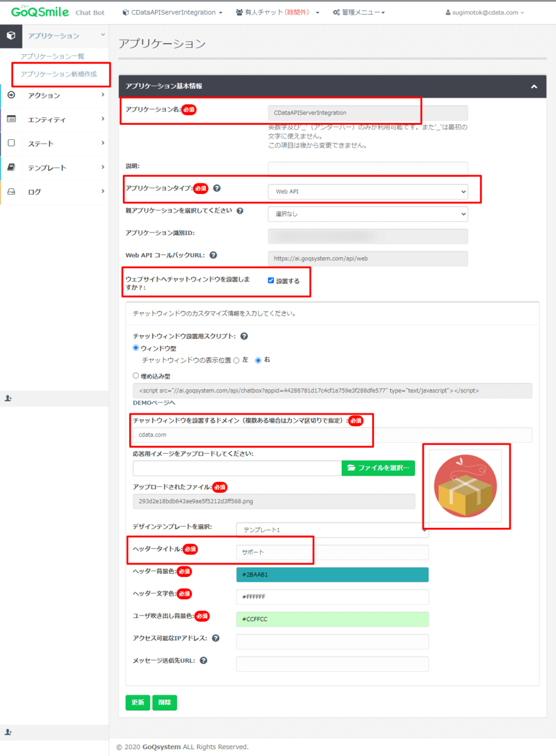Screen dimensions: 556x756
Task: Click the ファイルを選択 button
Action: click(x=378, y=468)
